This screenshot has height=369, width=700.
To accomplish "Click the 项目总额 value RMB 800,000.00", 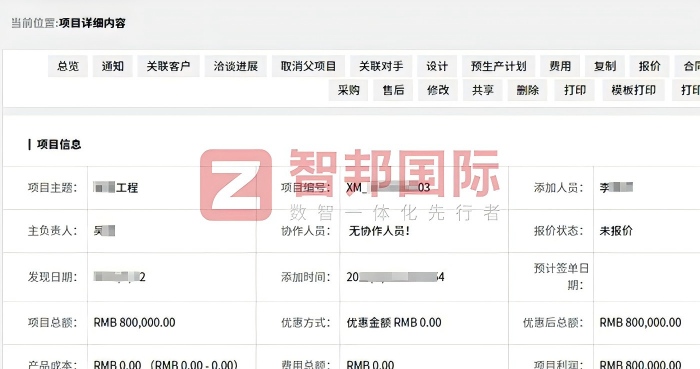I will coord(134,322).
